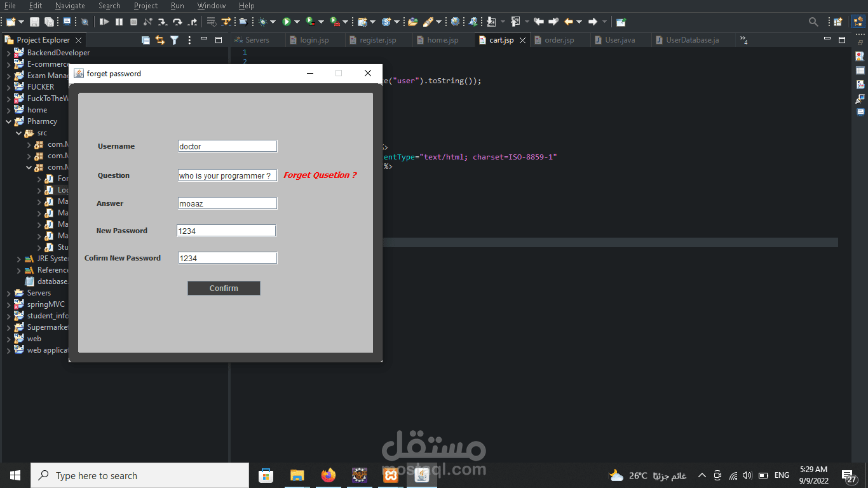Open the Window menu
Viewport: 868px width, 488px height.
tap(212, 6)
